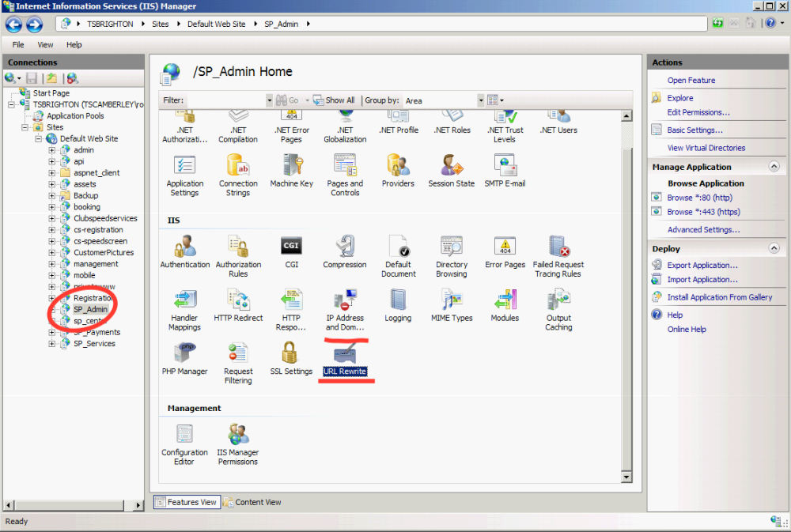Open Request Filtering feature
This screenshot has height=532, width=791.
pos(238,364)
